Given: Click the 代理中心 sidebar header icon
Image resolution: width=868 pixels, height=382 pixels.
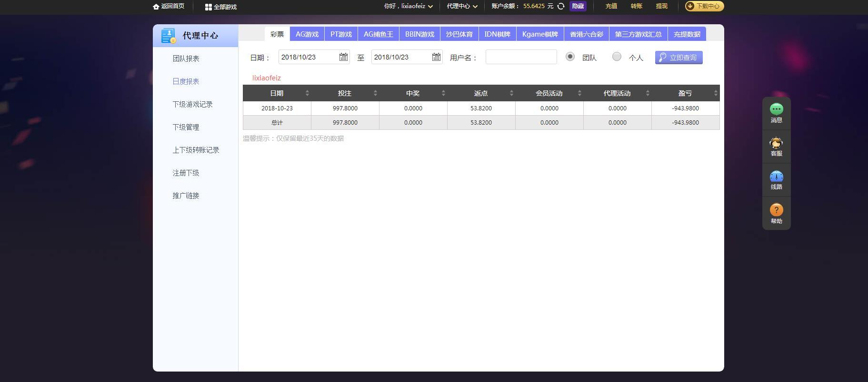Looking at the screenshot, I should pos(168,36).
